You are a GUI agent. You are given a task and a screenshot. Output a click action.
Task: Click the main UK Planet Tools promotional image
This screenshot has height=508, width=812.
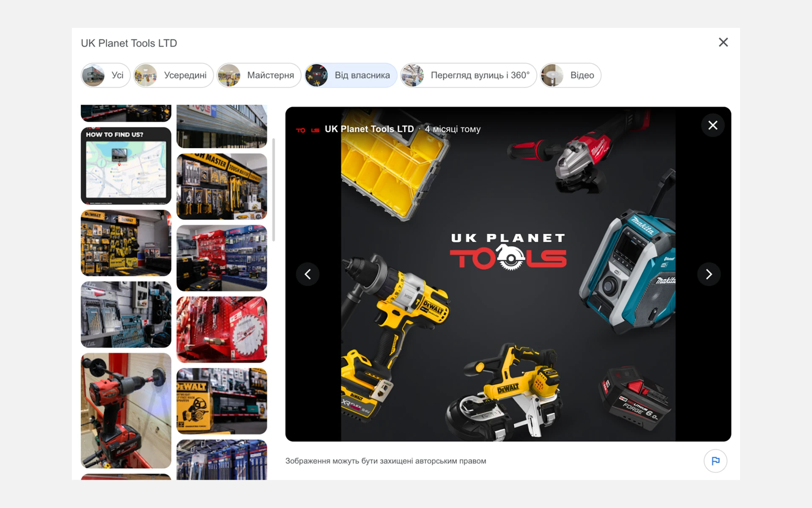pyautogui.click(x=508, y=274)
